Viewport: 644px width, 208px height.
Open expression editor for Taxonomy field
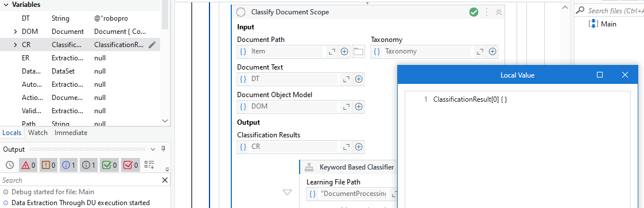(479, 52)
